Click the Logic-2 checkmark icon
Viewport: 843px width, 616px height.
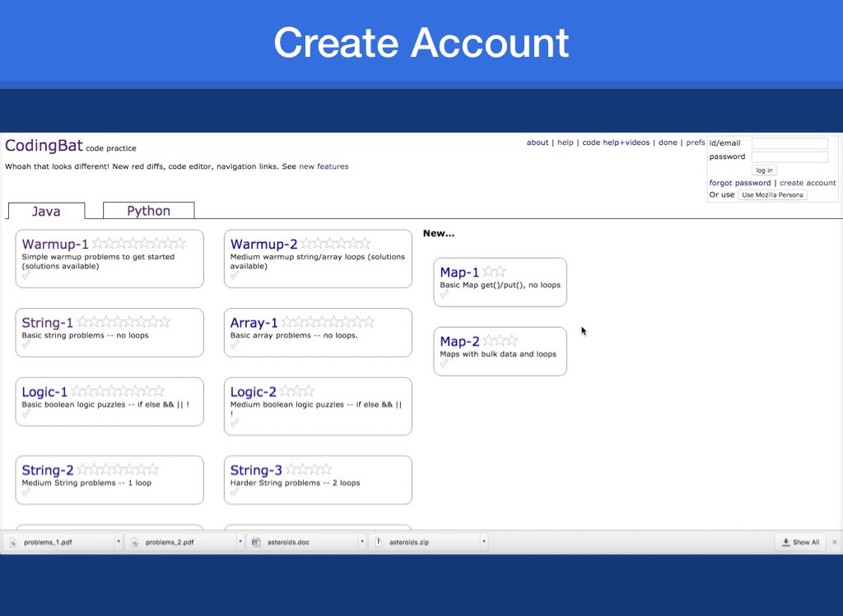tap(235, 422)
